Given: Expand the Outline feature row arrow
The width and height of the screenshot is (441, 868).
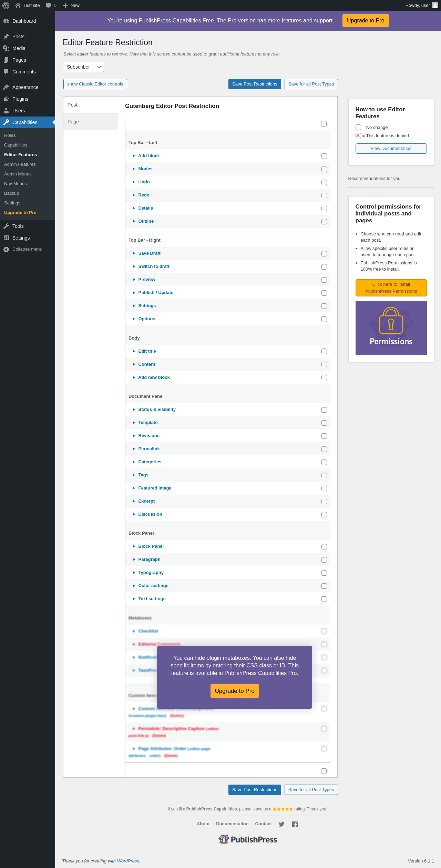Looking at the screenshot, I should coord(134,221).
